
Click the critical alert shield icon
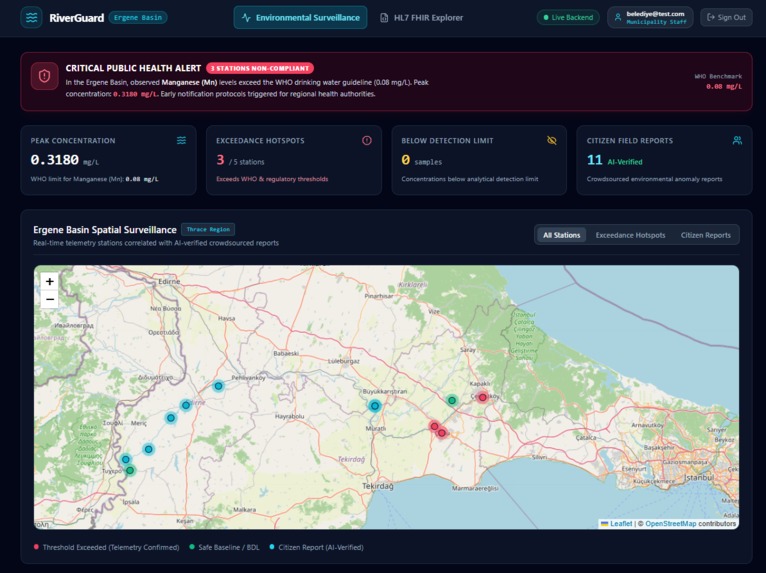44,76
